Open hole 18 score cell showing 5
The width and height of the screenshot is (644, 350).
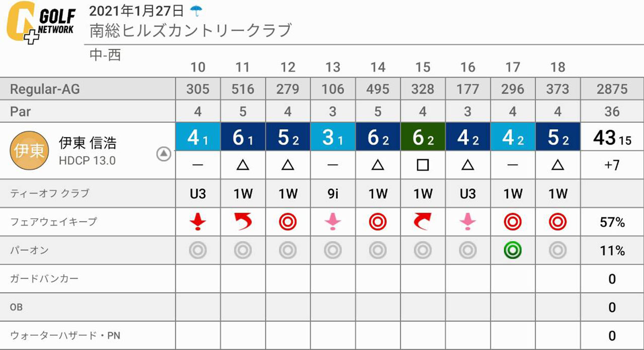pos(558,137)
